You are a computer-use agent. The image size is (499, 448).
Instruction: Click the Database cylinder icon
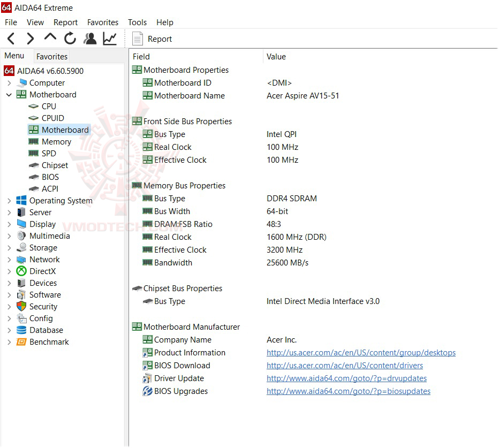coord(21,330)
